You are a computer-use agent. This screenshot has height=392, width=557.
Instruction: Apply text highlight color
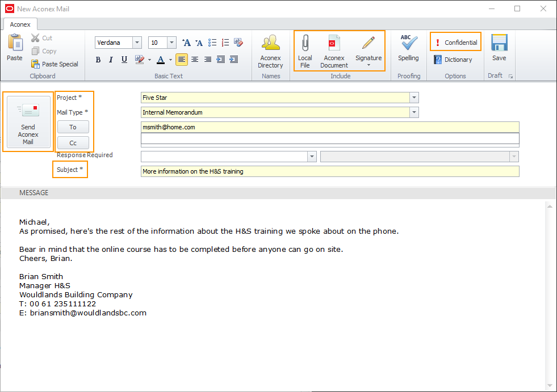tap(140, 60)
